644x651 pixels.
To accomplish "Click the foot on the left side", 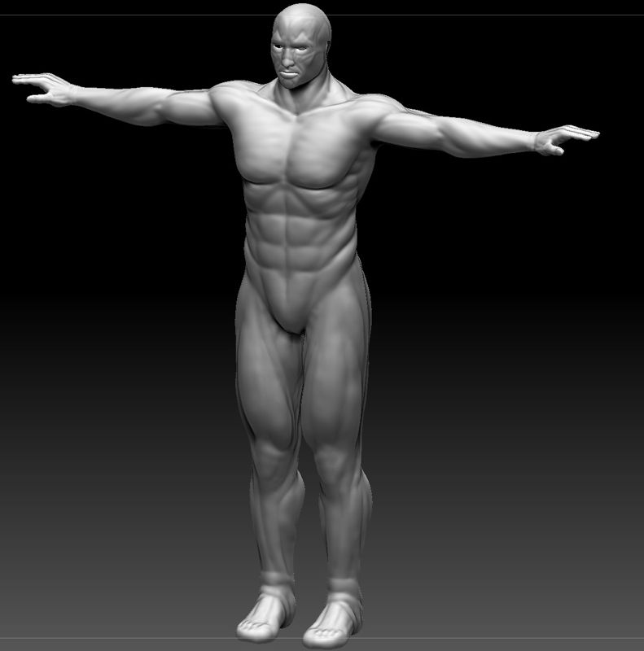I will pyautogui.click(x=262, y=620).
